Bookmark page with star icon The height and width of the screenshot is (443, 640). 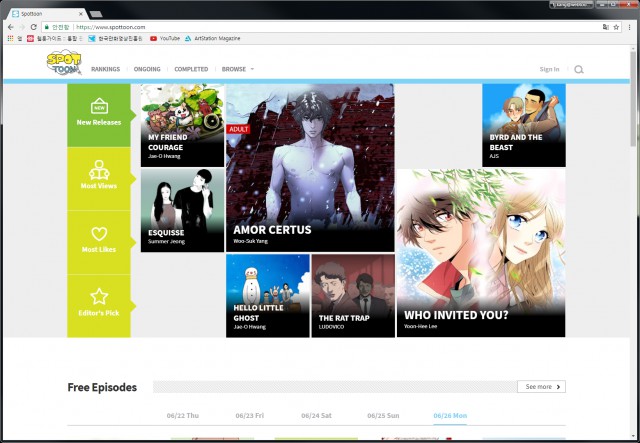[x=616, y=27]
